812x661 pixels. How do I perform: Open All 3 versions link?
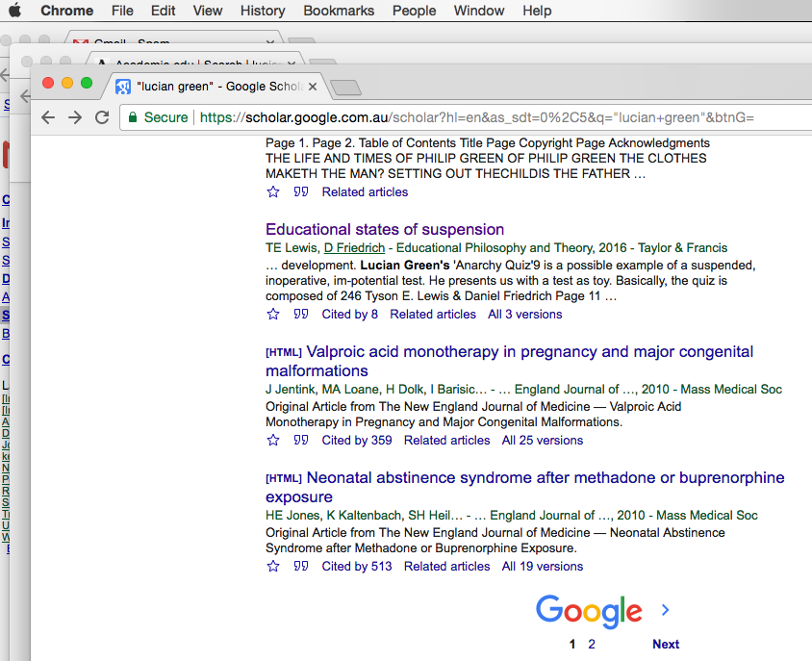click(x=524, y=315)
